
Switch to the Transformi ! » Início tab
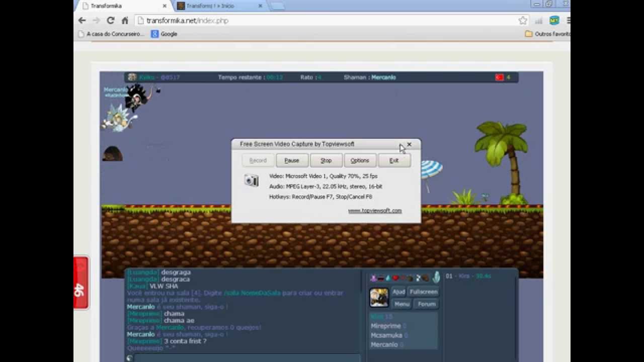click(x=219, y=6)
